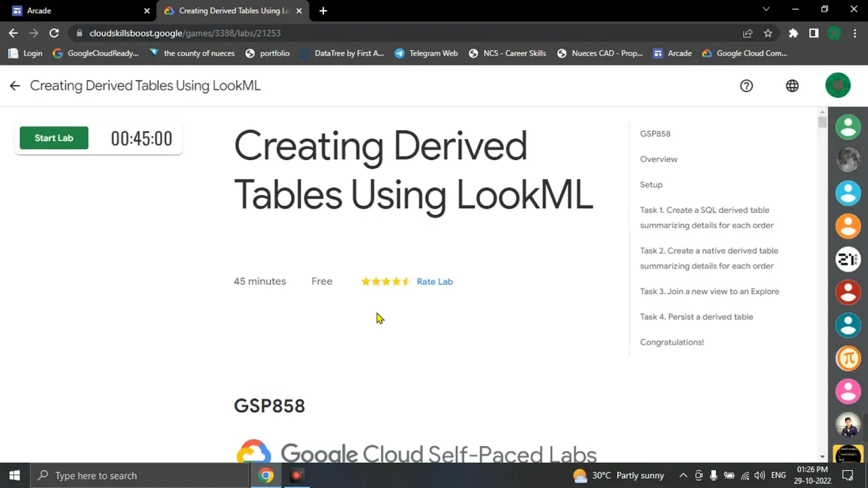The image size is (868, 488).
Task: Open a new browser tab
Action: click(323, 10)
